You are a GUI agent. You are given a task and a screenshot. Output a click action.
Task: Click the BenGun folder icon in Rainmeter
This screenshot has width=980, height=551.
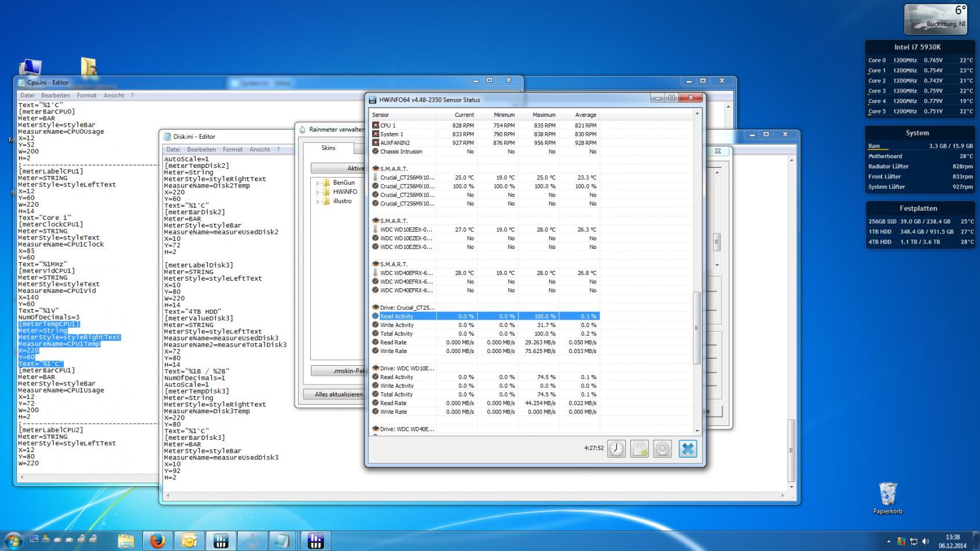click(x=326, y=182)
